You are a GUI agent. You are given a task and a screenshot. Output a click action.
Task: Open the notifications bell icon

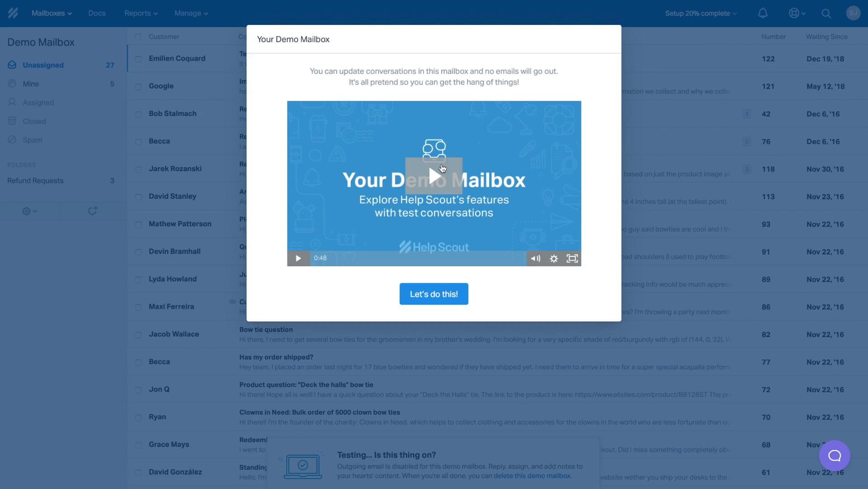(764, 13)
